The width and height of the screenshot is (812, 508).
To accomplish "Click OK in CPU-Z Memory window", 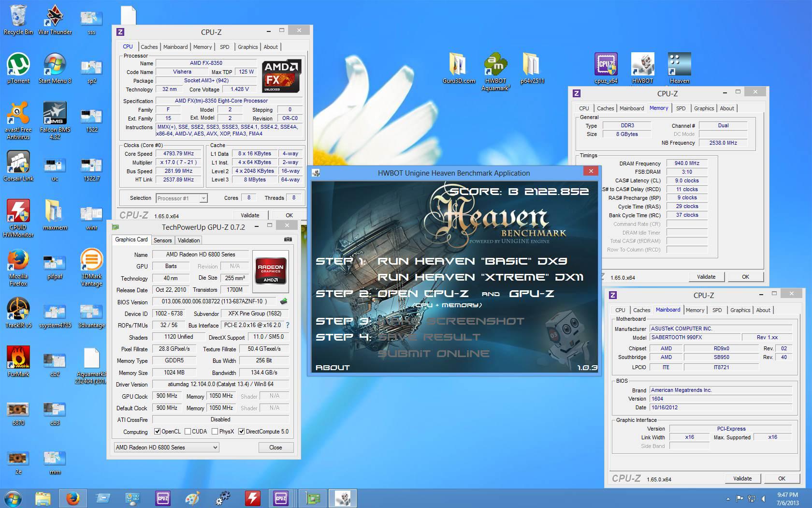I will 745,277.
